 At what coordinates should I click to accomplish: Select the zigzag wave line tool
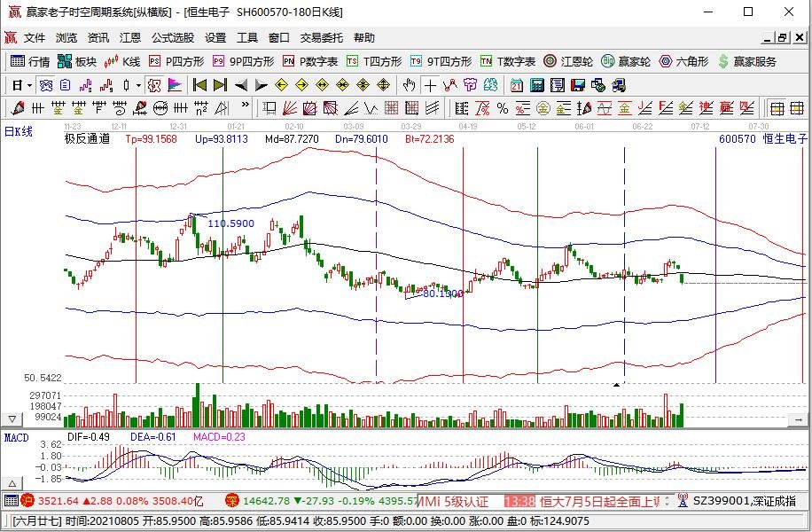click(371, 109)
